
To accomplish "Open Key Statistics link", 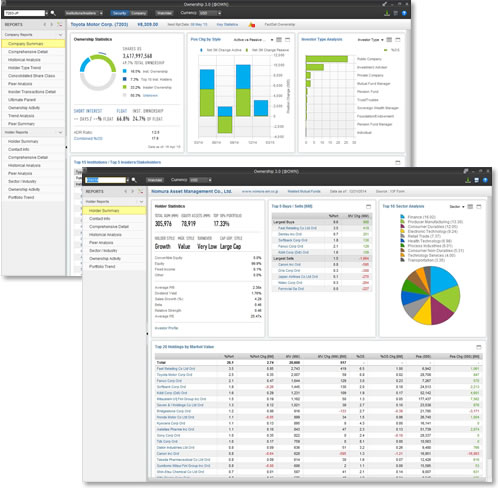I will (x=227, y=25).
